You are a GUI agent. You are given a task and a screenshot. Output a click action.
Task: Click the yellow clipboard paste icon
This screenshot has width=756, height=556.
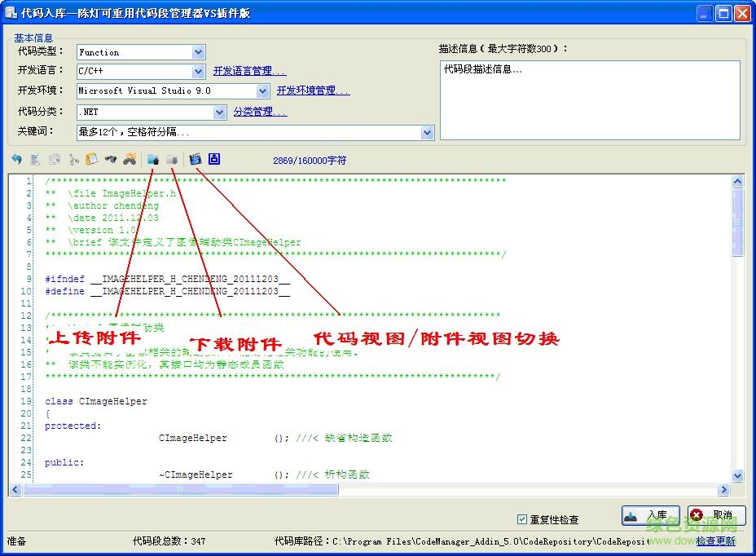[91, 160]
